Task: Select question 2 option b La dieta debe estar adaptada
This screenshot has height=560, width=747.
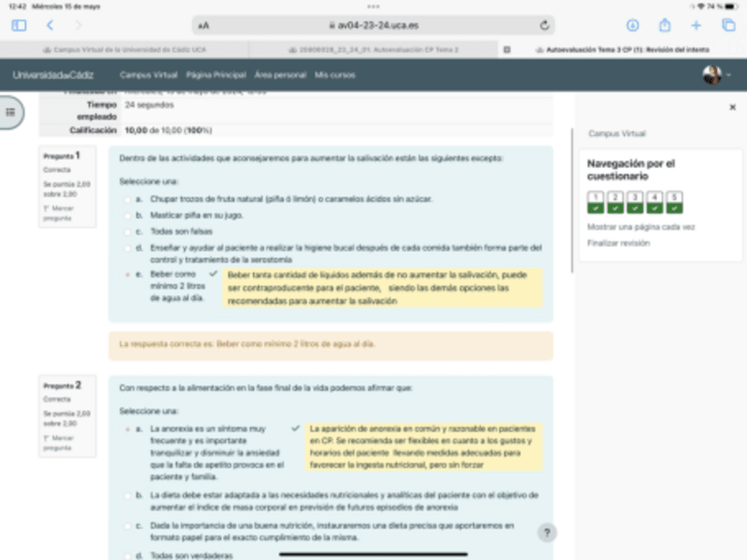Action: [127, 496]
